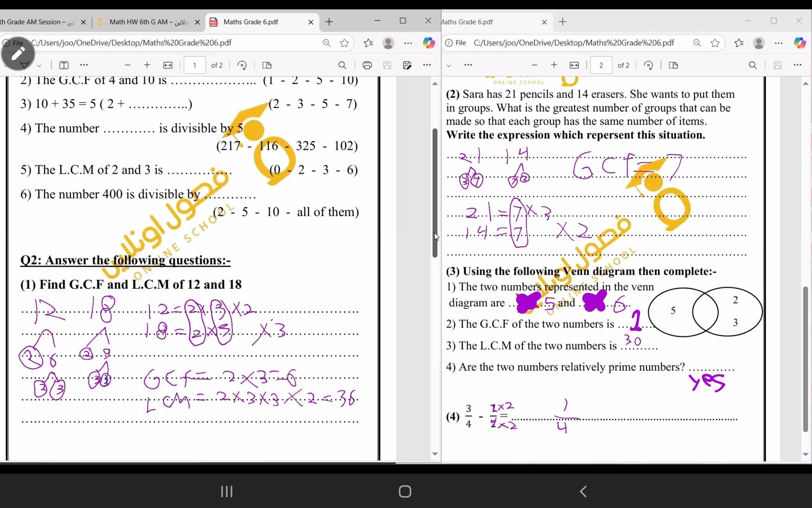This screenshot has height=508, width=812.
Task: Search inside the left PDF document
Action: click(342, 65)
